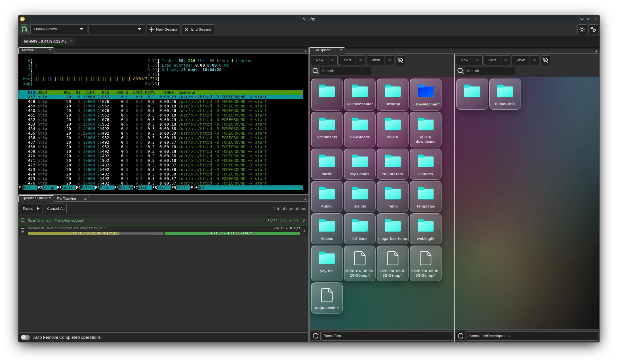Expand the New dropdown arrow in the /home/tim pane
The height and width of the screenshot is (364, 618).
tap(333, 60)
